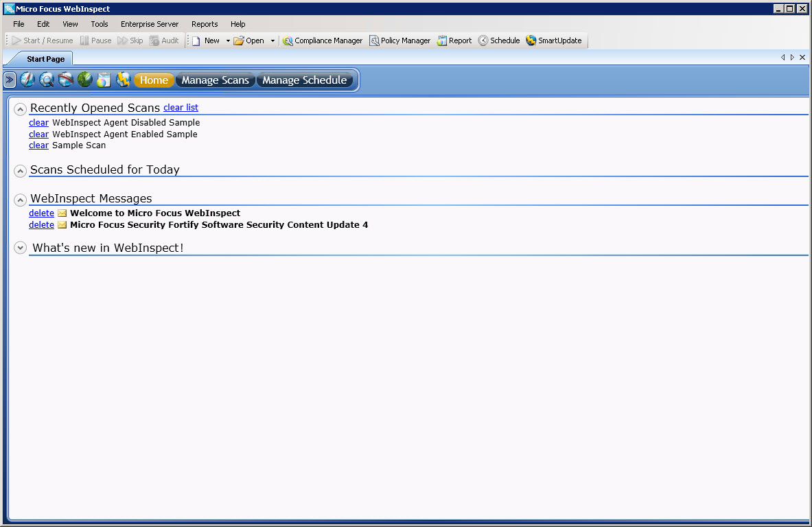
Task: Collapse the WebInspect Messages section
Action: pyautogui.click(x=21, y=200)
